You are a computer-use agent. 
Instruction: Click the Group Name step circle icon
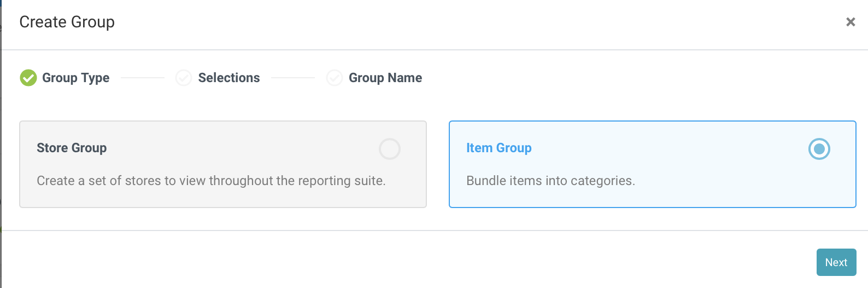[x=335, y=78]
